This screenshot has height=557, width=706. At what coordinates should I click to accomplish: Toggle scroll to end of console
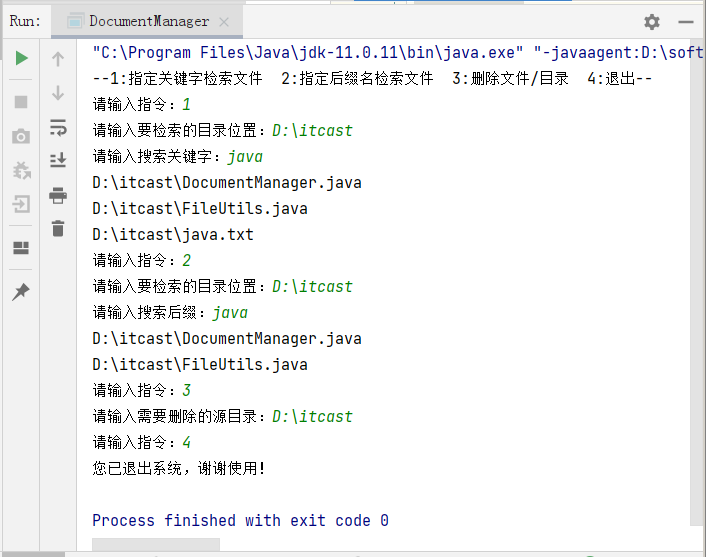point(58,160)
